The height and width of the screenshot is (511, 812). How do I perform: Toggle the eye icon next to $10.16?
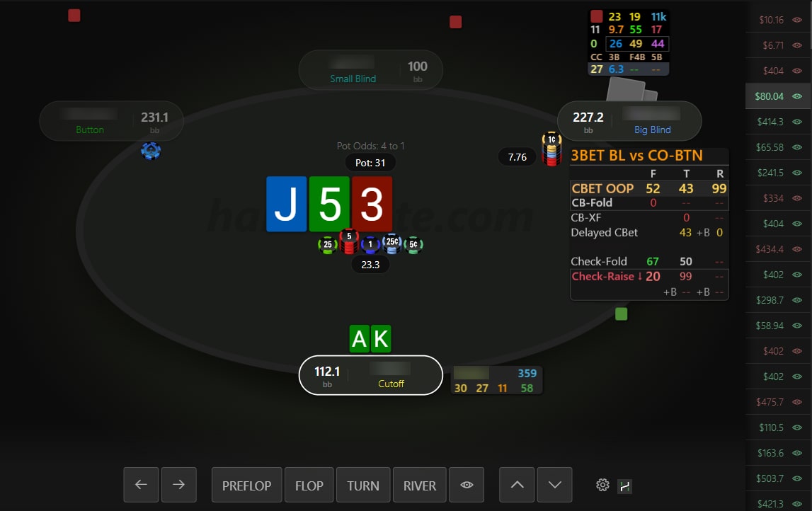click(797, 20)
